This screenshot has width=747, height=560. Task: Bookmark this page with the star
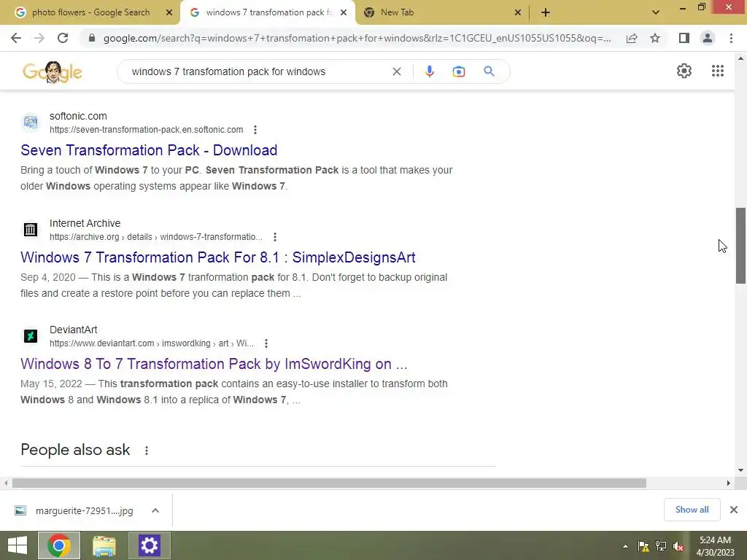655,38
